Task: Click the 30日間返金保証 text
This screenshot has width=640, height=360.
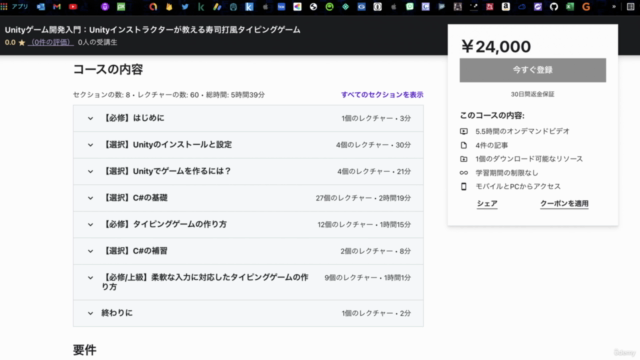Action: tap(533, 94)
